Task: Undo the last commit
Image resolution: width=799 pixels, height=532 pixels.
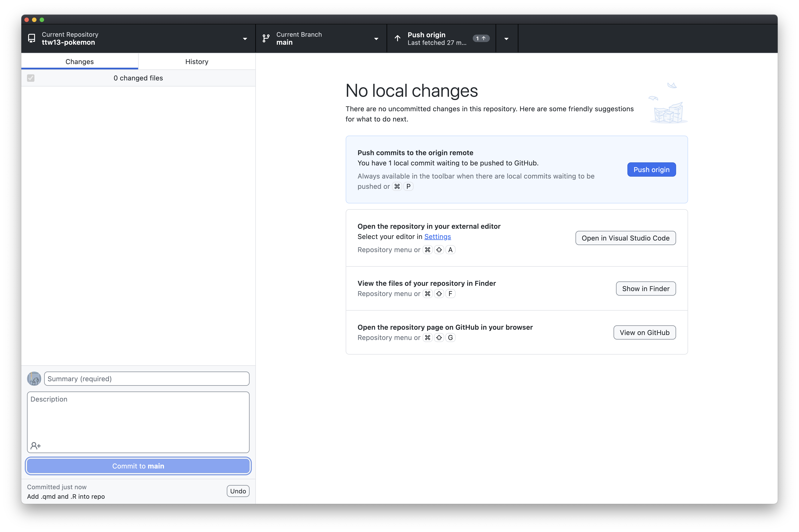Action: click(238, 491)
